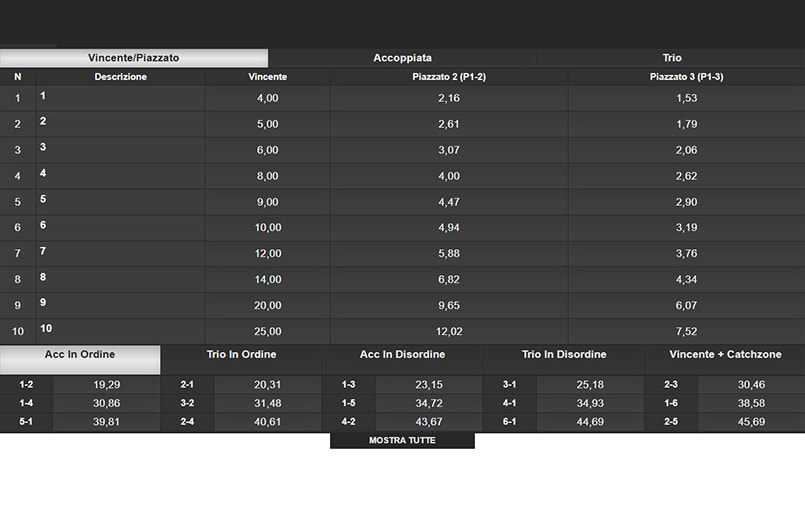
Task: Select combination 1-2 odds 19,29
Action: click(106, 385)
